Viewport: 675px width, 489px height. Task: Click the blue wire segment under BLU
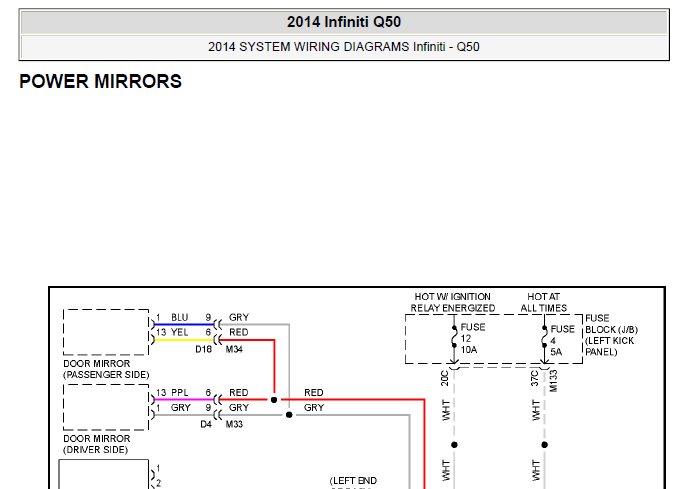[x=184, y=325]
